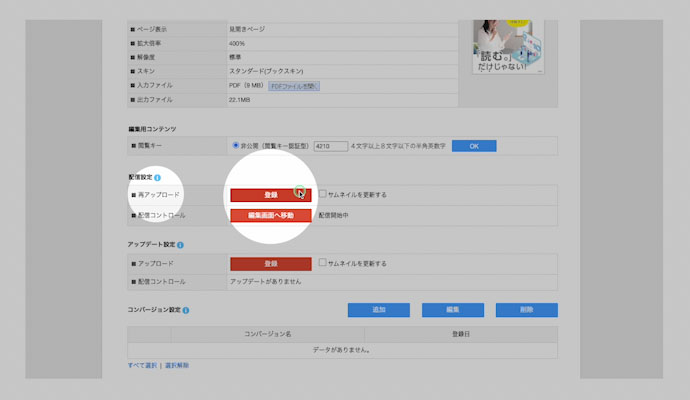This screenshot has width=690, height=400.
Task: Check サムネイルを更新する in the アップロード row
Action: [322, 263]
